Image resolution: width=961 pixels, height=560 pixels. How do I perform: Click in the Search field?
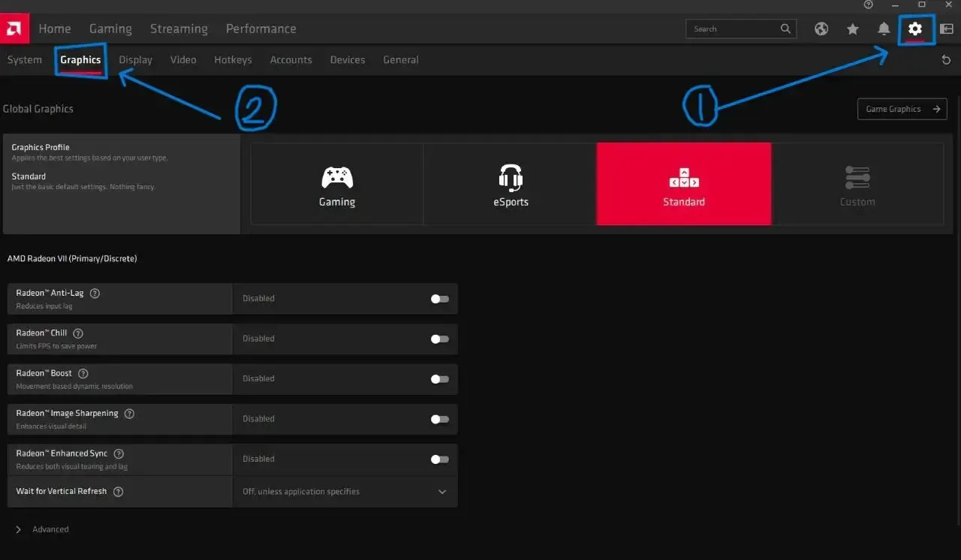(732, 29)
